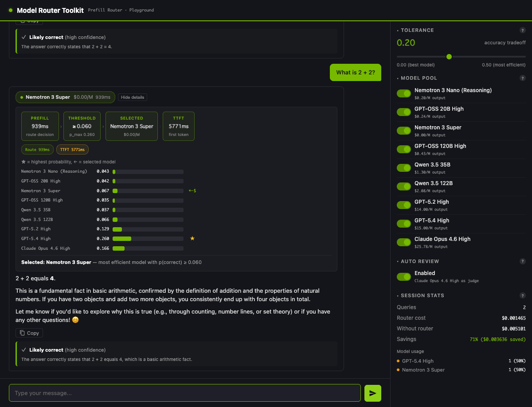Disable the Auto Review Enabled switch
Image resolution: width=532 pixels, height=407 pixels.
[404, 277]
